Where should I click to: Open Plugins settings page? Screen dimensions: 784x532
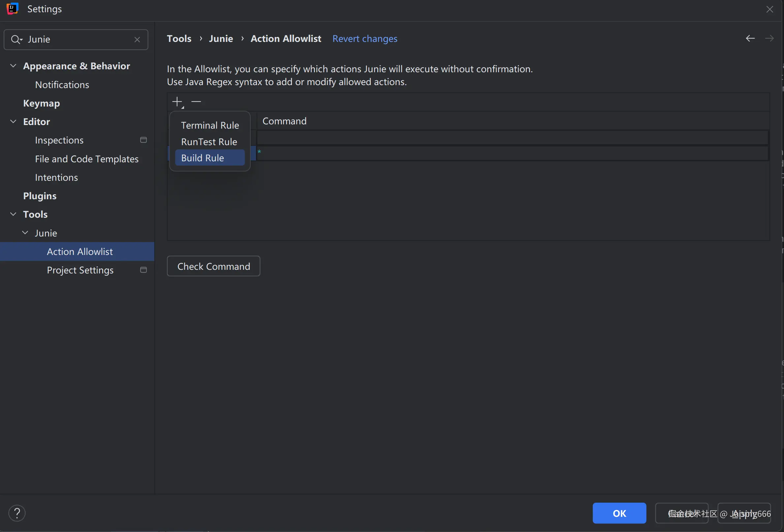point(40,196)
